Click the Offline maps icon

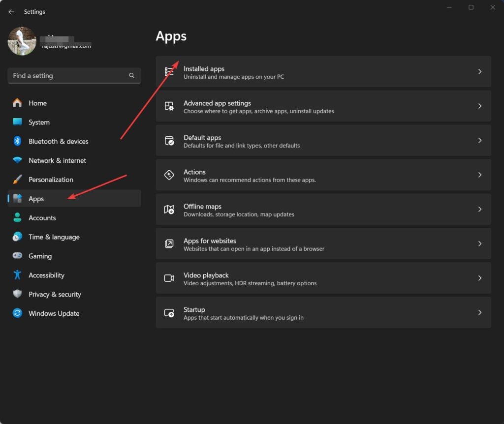click(169, 210)
